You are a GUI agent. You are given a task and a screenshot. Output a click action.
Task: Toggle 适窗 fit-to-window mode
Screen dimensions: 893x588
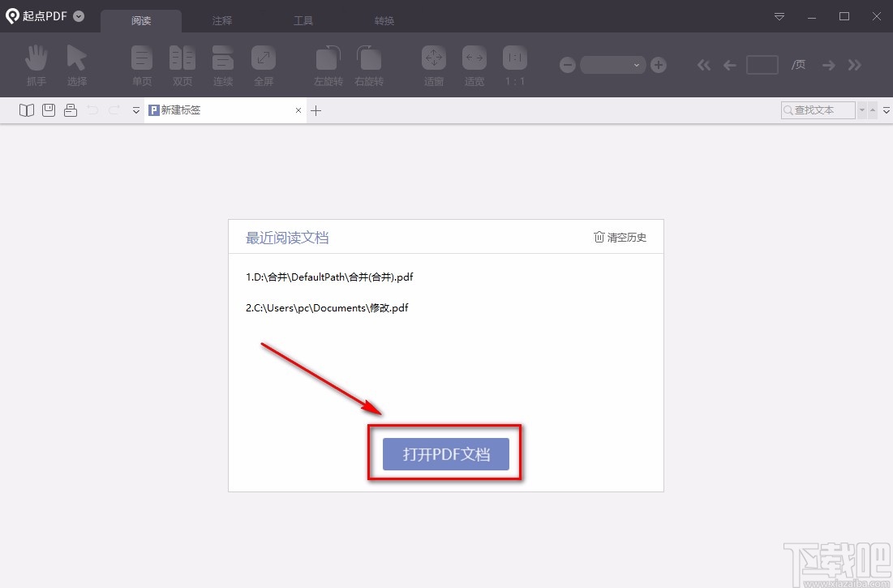(433, 65)
